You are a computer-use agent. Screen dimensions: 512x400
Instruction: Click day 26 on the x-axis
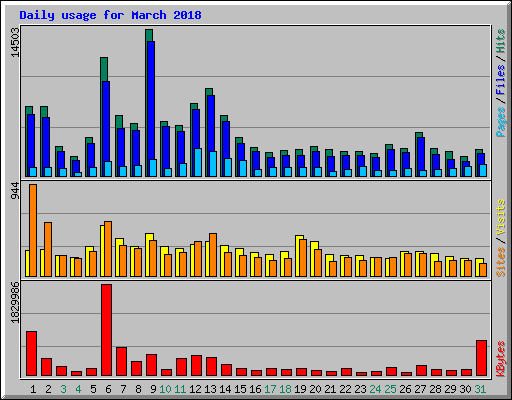click(x=405, y=389)
